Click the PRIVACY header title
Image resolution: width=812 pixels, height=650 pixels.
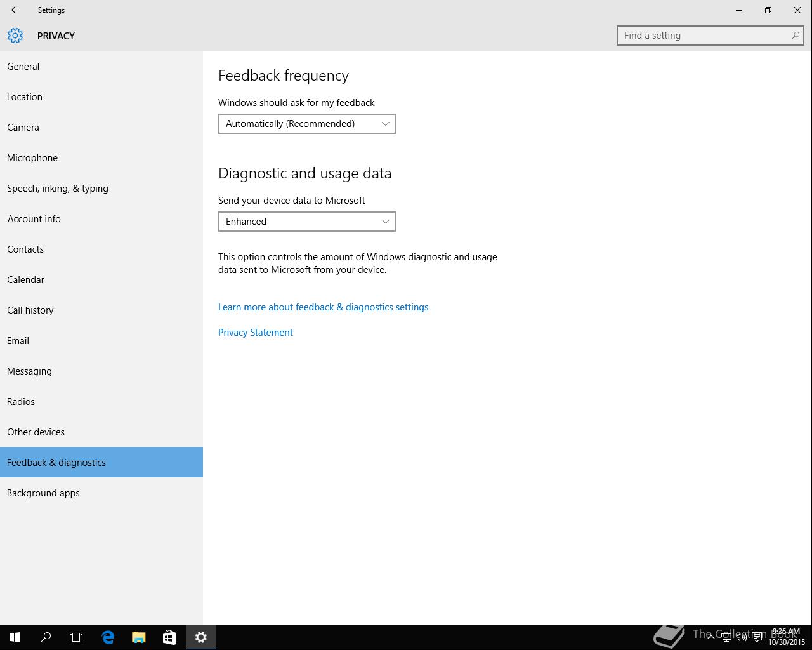pos(56,36)
